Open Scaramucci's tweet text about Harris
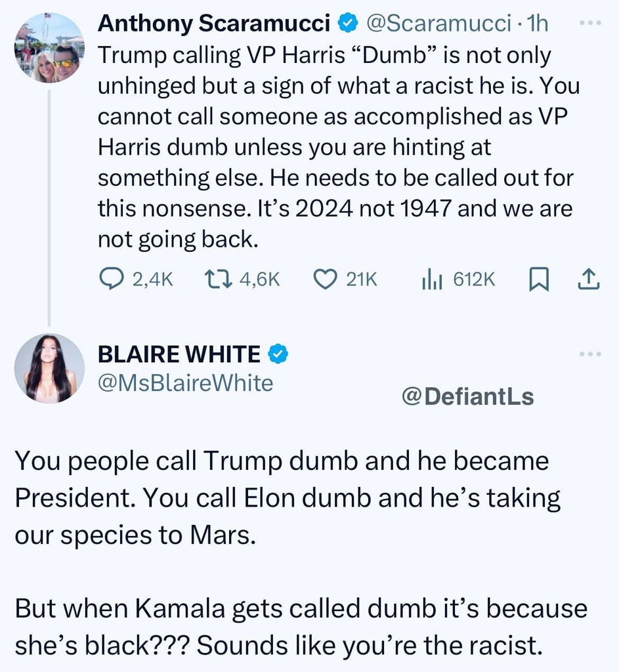The width and height of the screenshot is (619, 672). pos(335,148)
